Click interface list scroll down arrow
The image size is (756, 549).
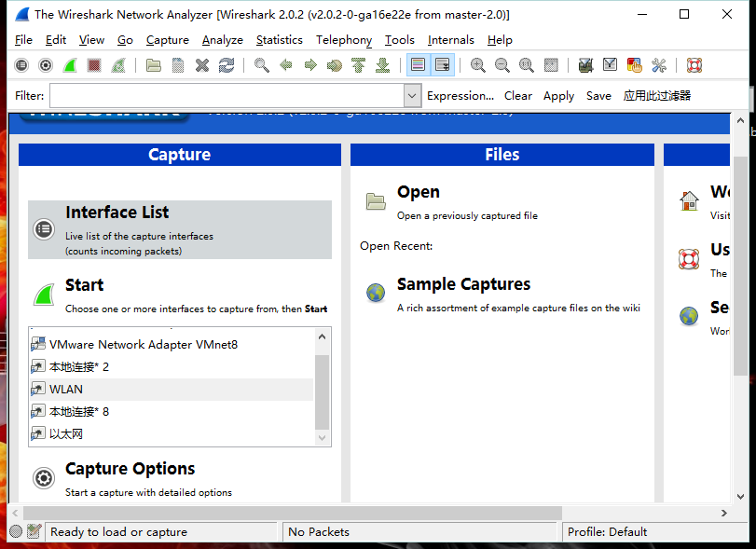pyautogui.click(x=323, y=438)
